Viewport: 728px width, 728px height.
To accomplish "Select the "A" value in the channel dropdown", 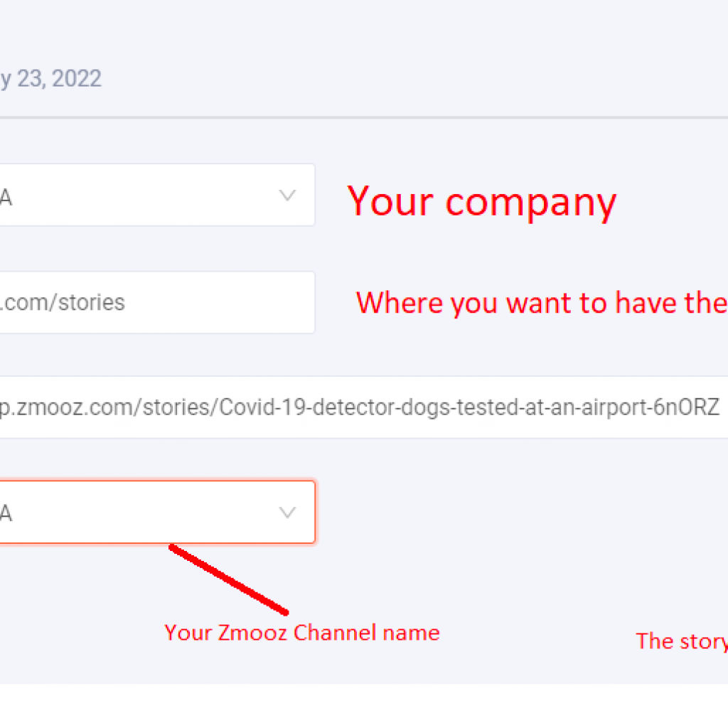I will coord(6,513).
